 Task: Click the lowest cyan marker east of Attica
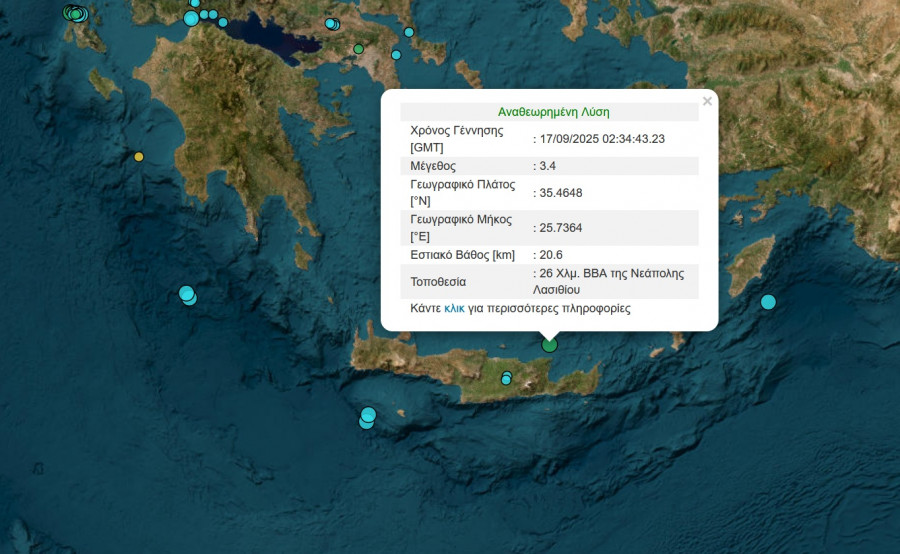(x=396, y=55)
